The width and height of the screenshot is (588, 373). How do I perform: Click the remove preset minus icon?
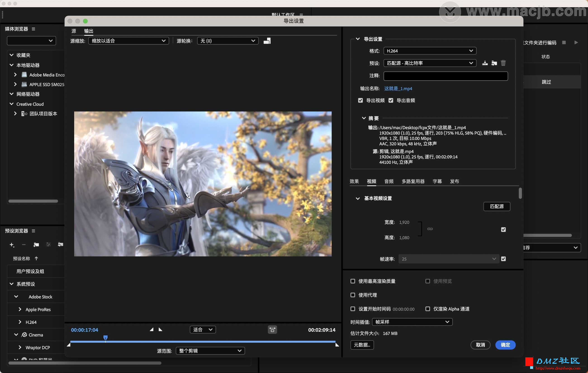pos(24,245)
